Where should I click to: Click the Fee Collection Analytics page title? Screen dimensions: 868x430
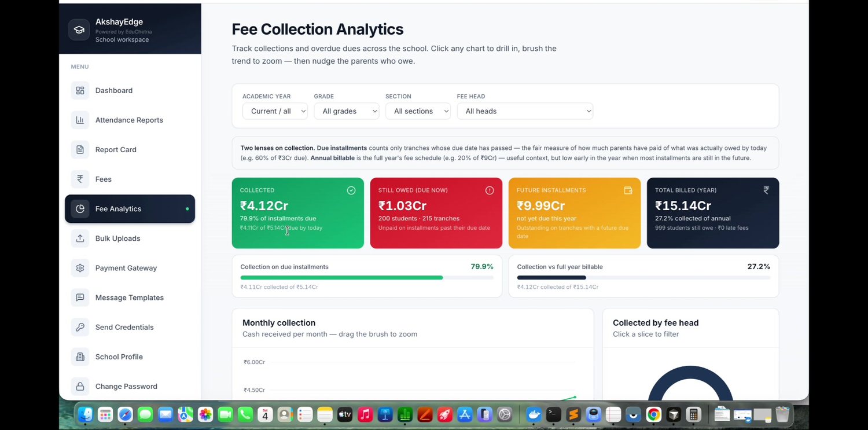click(318, 30)
